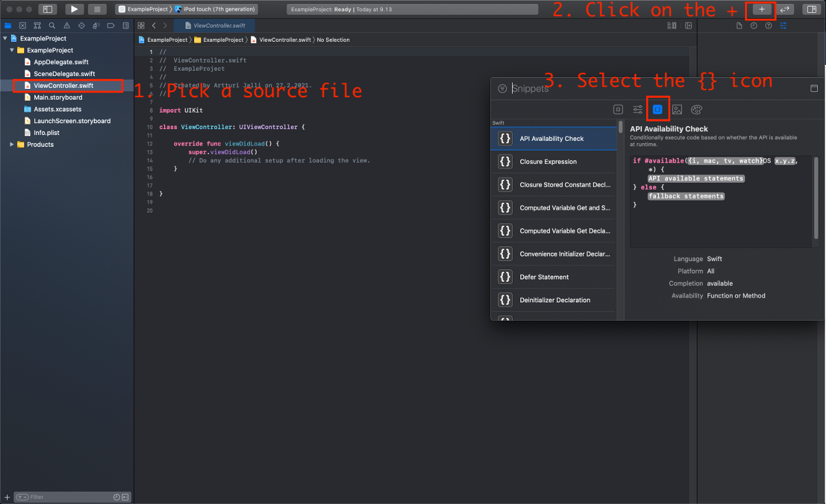Screen dimensions: 826x504
Task: Select the Deinitializer Declaration snippet
Action: 553,300
